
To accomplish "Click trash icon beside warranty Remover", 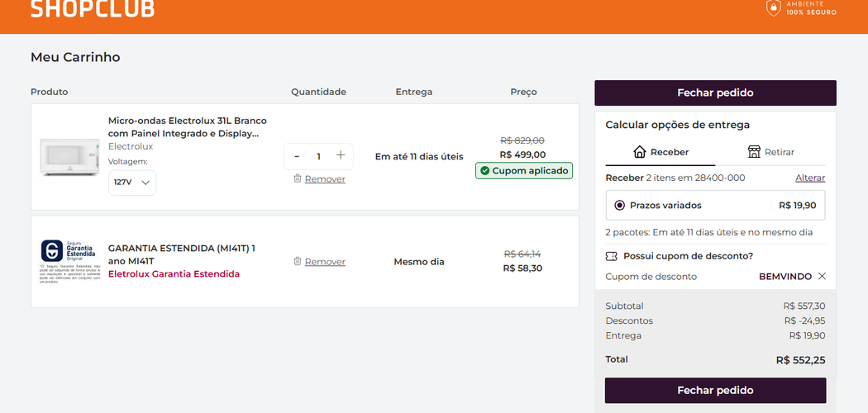I will click(x=298, y=261).
